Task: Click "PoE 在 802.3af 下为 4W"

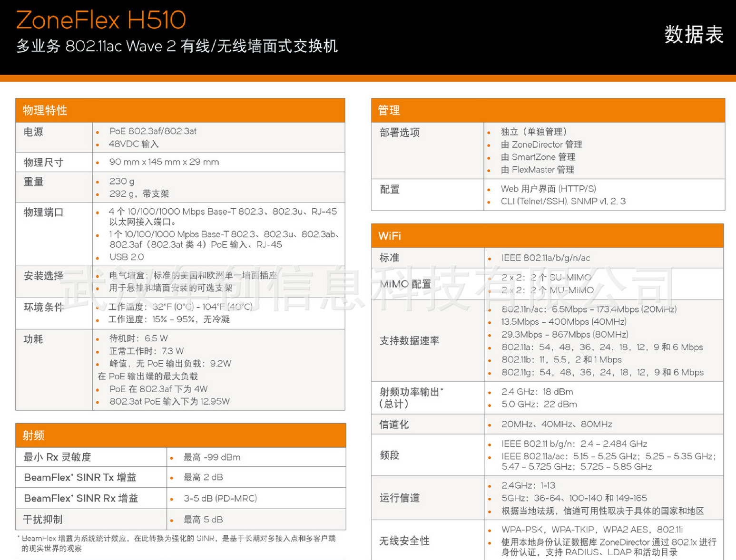Action: click(x=158, y=389)
